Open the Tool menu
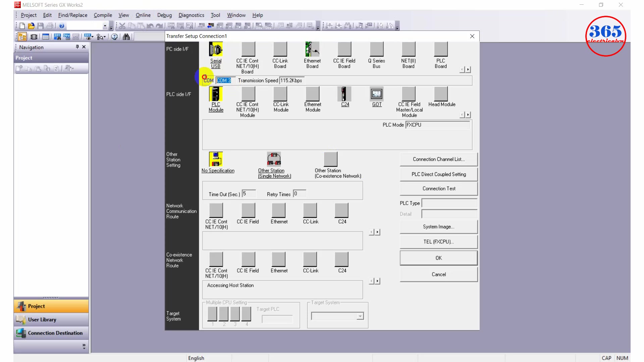This screenshot has width=644, height=362. [x=215, y=15]
